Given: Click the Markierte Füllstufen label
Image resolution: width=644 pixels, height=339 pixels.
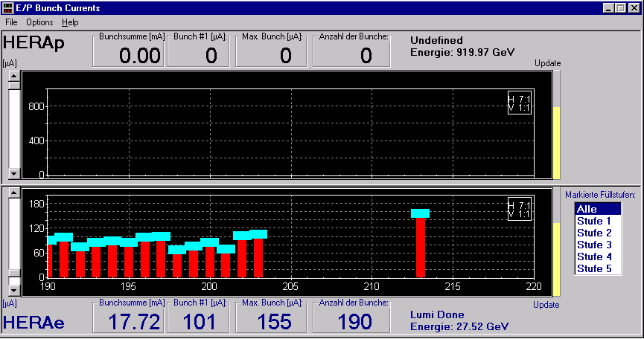Looking at the screenshot, I should pyautogui.click(x=600, y=195).
